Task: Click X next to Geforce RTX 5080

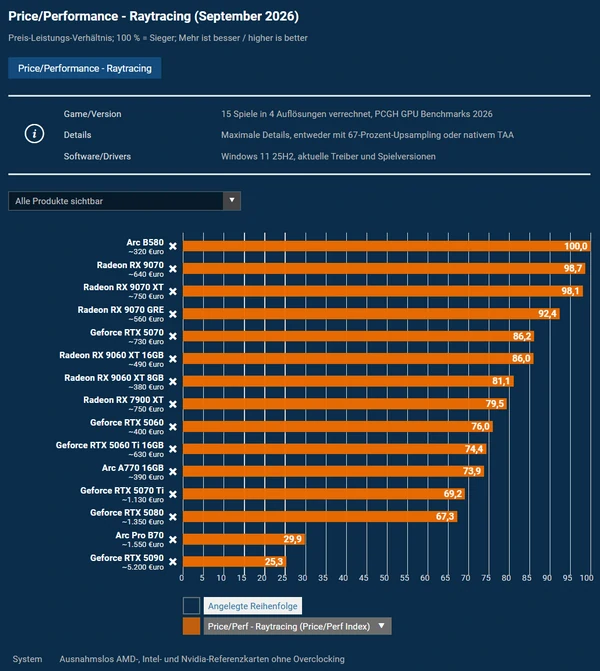Action: point(172,517)
